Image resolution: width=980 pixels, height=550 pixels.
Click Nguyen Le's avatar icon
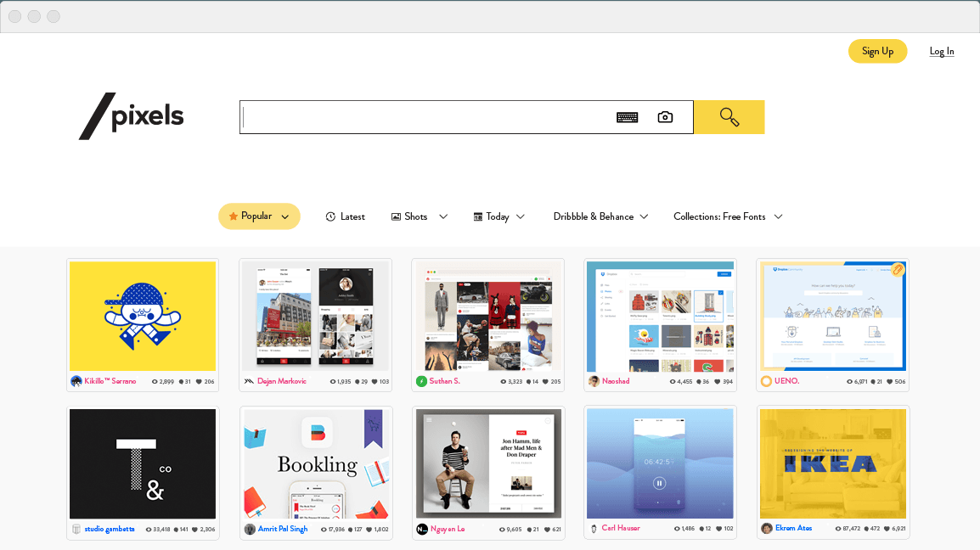pyautogui.click(x=422, y=530)
